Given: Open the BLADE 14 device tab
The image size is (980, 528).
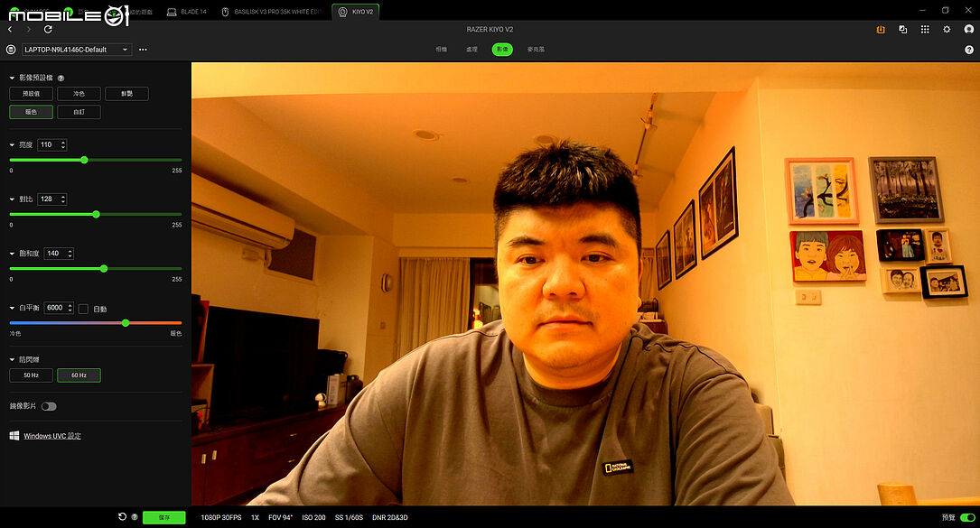Looking at the screenshot, I should click(187, 12).
